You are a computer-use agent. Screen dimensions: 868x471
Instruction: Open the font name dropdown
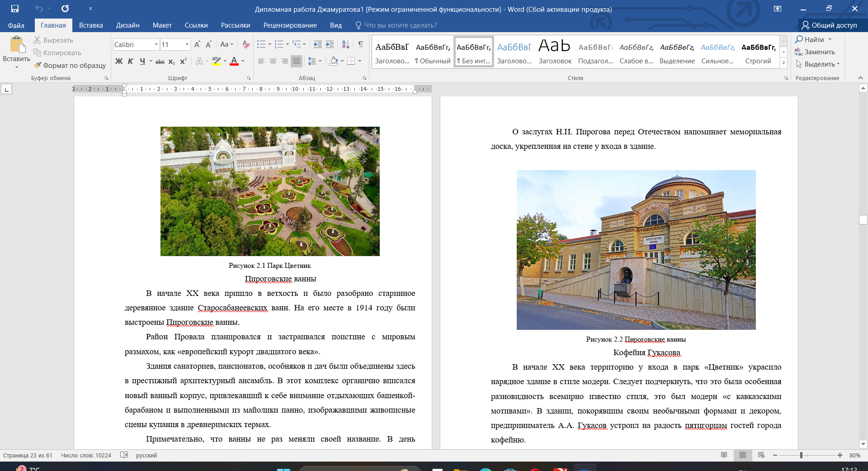[156, 44]
